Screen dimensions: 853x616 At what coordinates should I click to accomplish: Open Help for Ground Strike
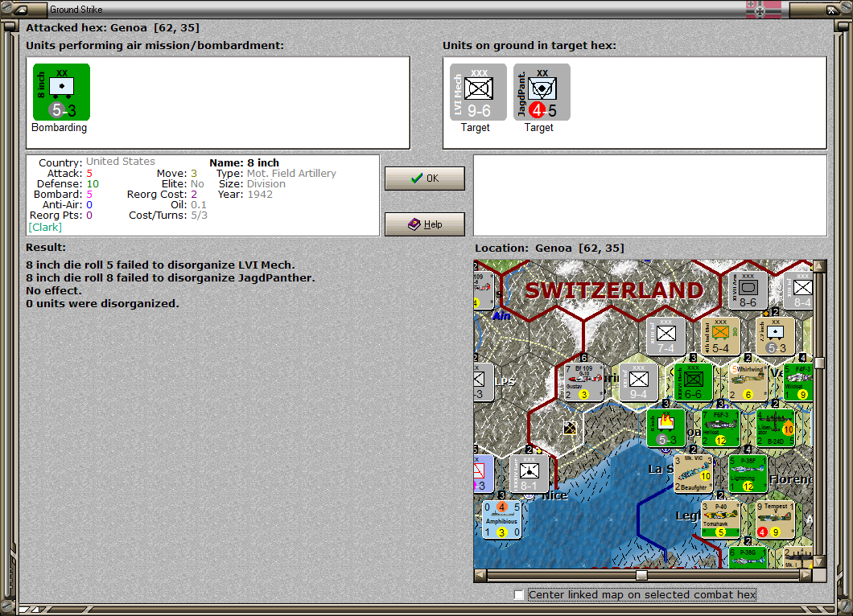pos(425,224)
